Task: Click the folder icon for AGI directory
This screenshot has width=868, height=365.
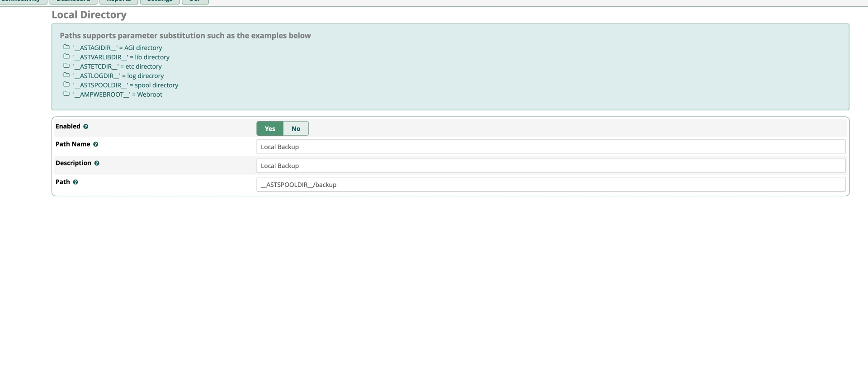Action: [66, 47]
